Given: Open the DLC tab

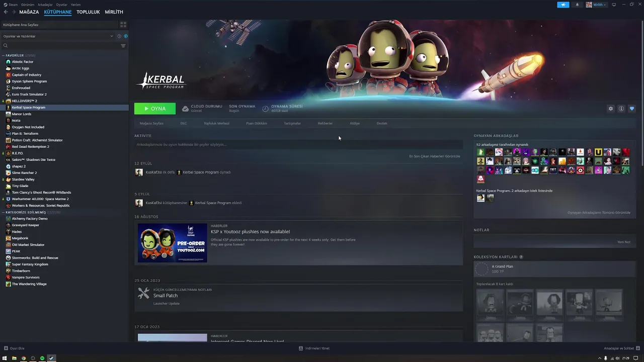Looking at the screenshot, I should [184, 123].
